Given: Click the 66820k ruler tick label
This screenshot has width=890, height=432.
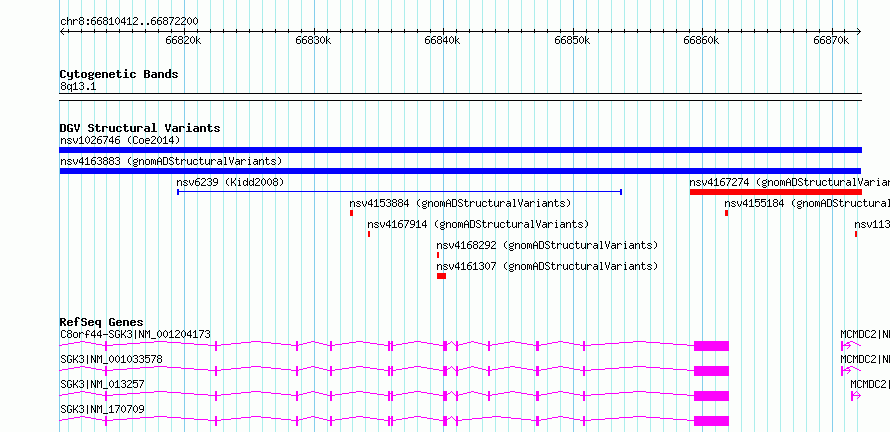Looking at the screenshot, I should 184,40.
